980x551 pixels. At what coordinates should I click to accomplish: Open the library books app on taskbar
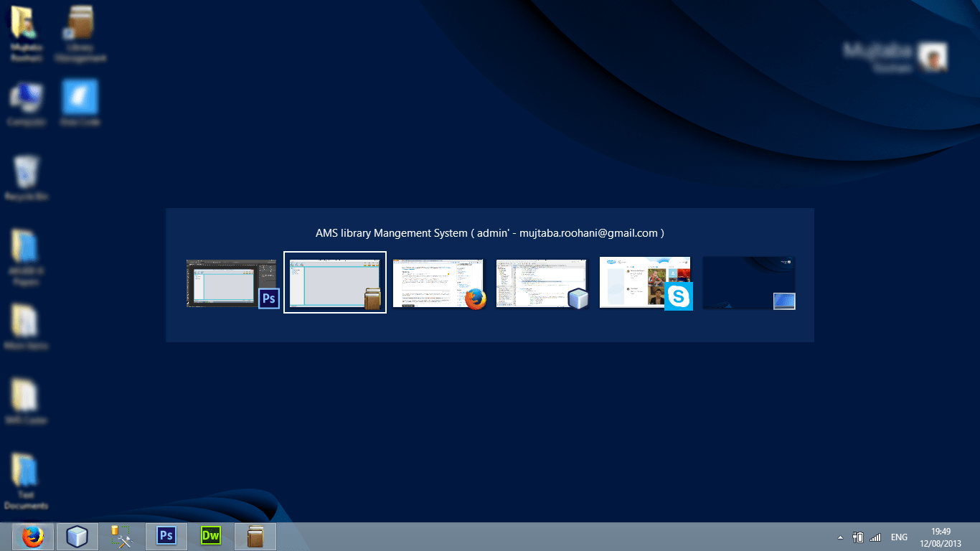click(x=255, y=537)
